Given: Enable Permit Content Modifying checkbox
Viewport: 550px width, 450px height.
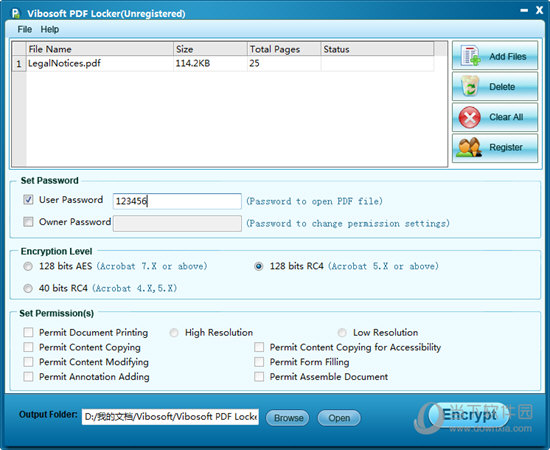Looking at the screenshot, I should point(28,362).
